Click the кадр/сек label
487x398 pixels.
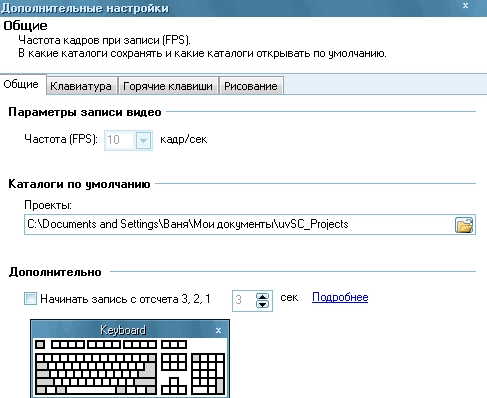point(184,139)
